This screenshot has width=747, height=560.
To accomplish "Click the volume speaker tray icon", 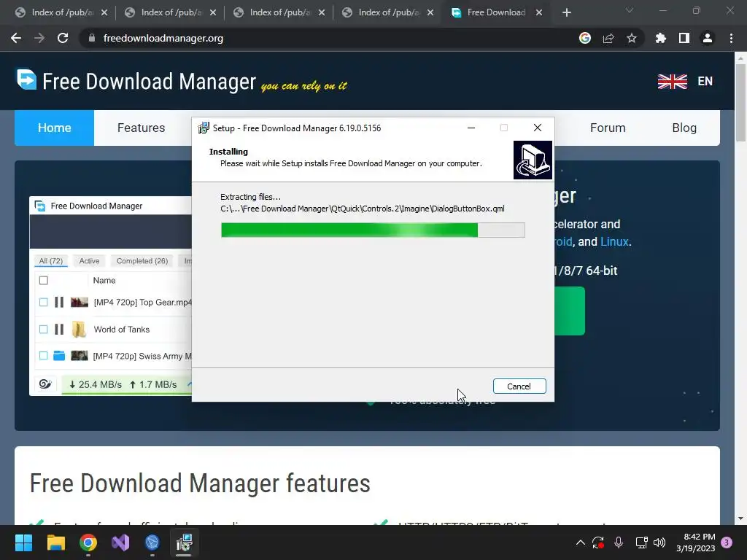I will (659, 542).
